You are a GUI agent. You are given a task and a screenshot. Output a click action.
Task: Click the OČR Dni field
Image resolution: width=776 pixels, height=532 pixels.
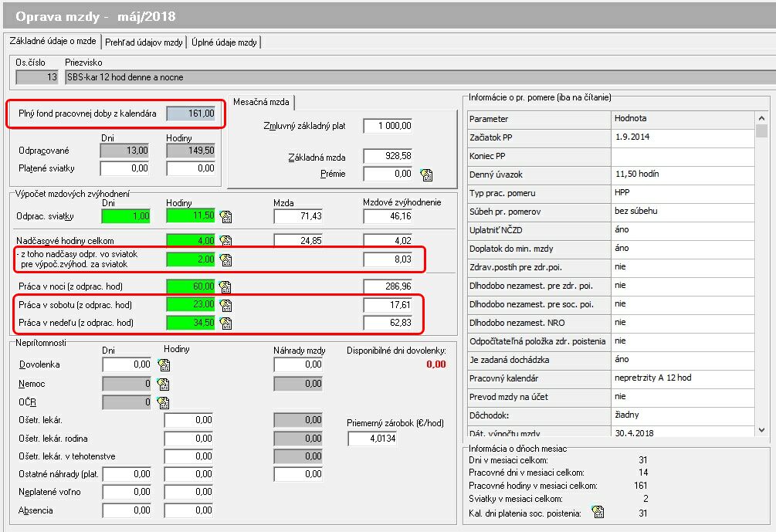[x=127, y=402]
